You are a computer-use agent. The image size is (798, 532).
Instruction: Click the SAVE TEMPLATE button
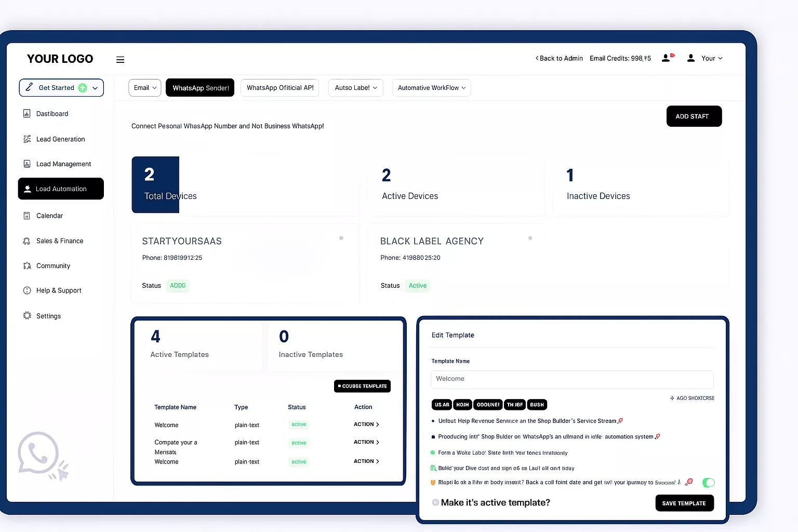pyautogui.click(x=684, y=503)
